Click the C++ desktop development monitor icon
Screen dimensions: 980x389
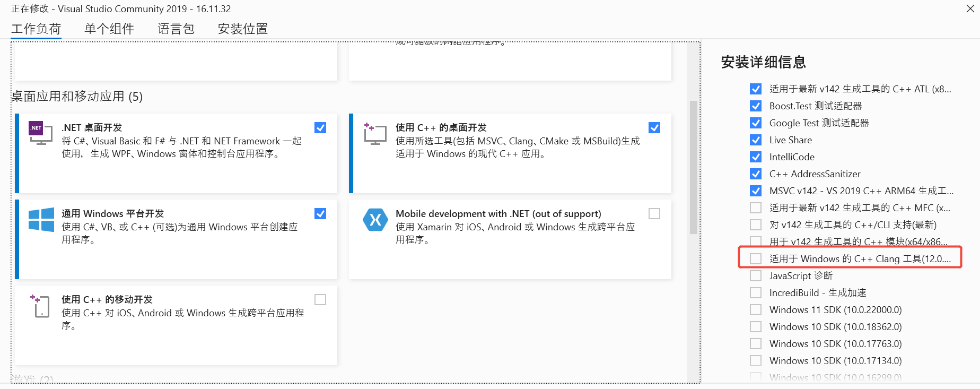click(375, 134)
